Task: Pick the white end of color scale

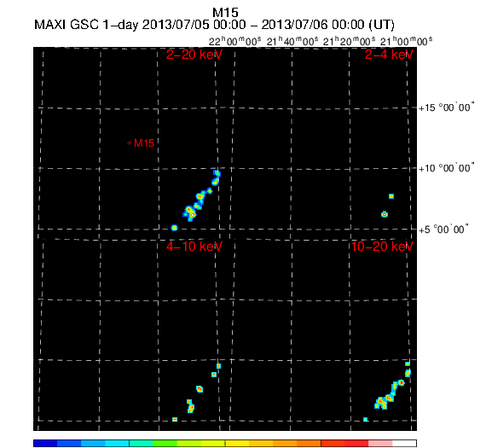Action: [x=404, y=443]
